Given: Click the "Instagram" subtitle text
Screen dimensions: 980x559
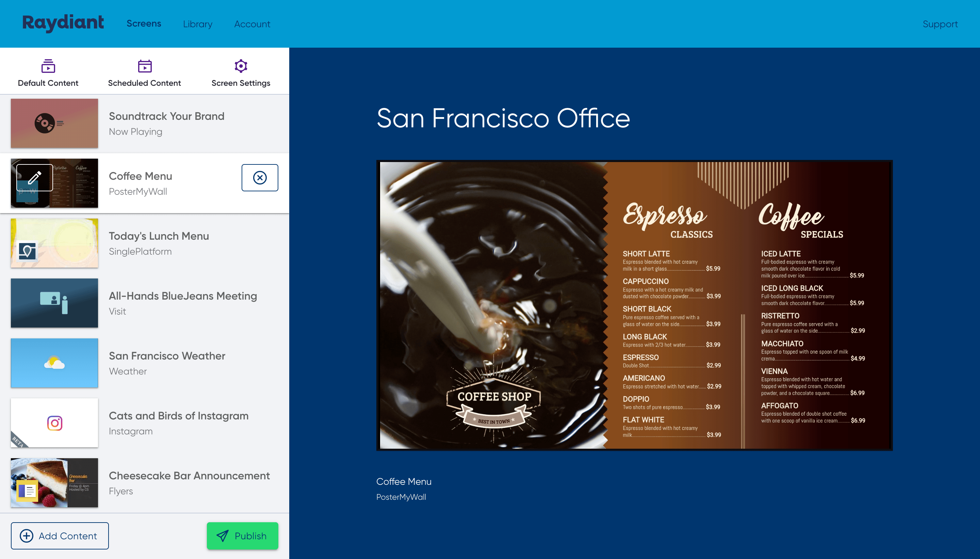Looking at the screenshot, I should click(130, 431).
